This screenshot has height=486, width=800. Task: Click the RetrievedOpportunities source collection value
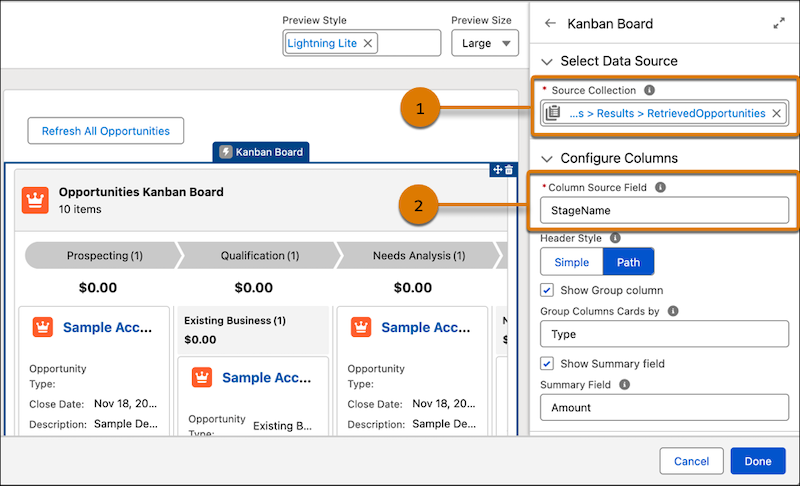667,113
